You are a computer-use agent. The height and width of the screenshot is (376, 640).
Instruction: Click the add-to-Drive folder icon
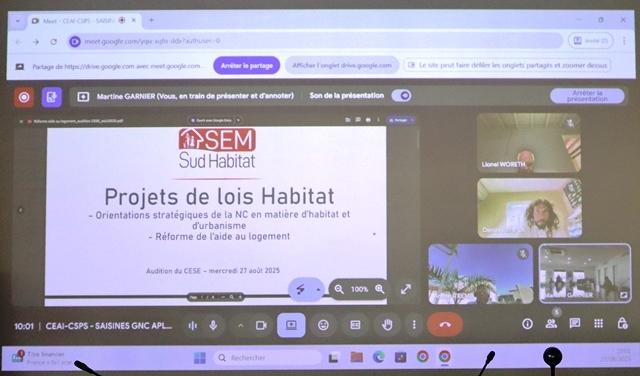348,120
